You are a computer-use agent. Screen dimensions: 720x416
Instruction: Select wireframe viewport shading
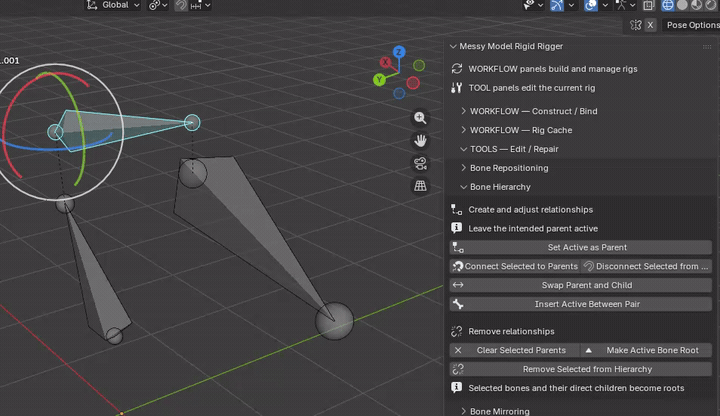pyautogui.click(x=667, y=5)
